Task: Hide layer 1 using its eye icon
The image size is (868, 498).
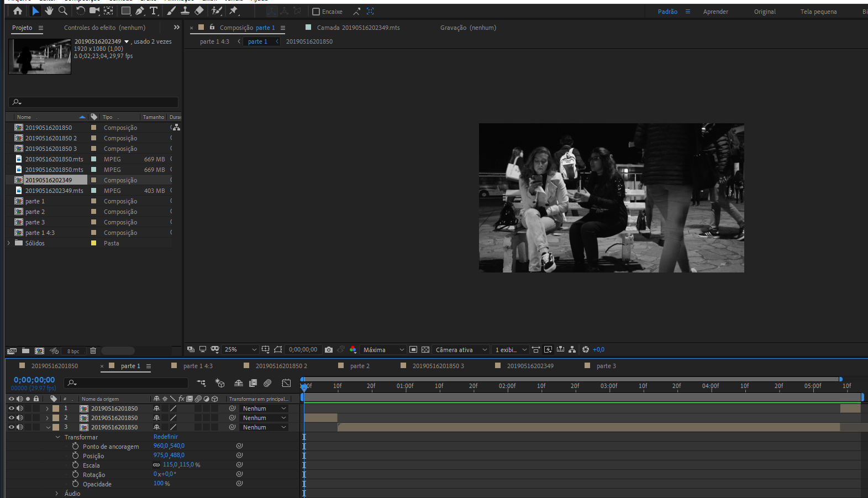Action: pyautogui.click(x=11, y=408)
